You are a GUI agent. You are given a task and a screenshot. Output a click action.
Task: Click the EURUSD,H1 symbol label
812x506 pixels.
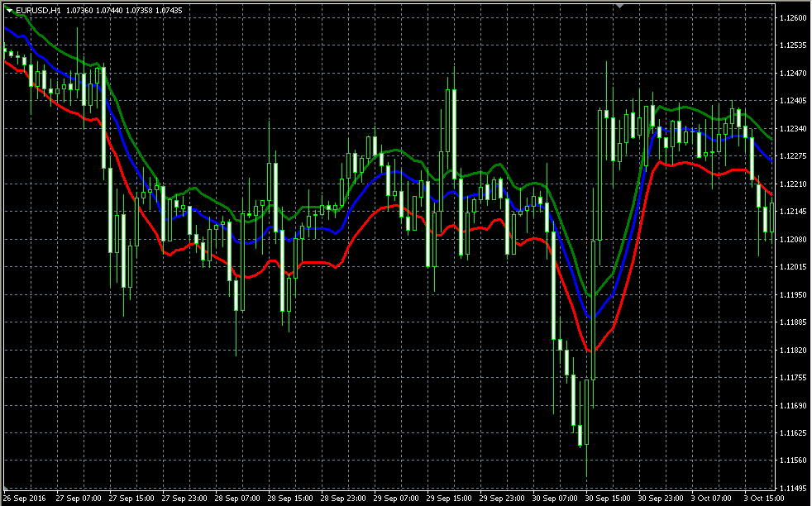pyautogui.click(x=38, y=11)
